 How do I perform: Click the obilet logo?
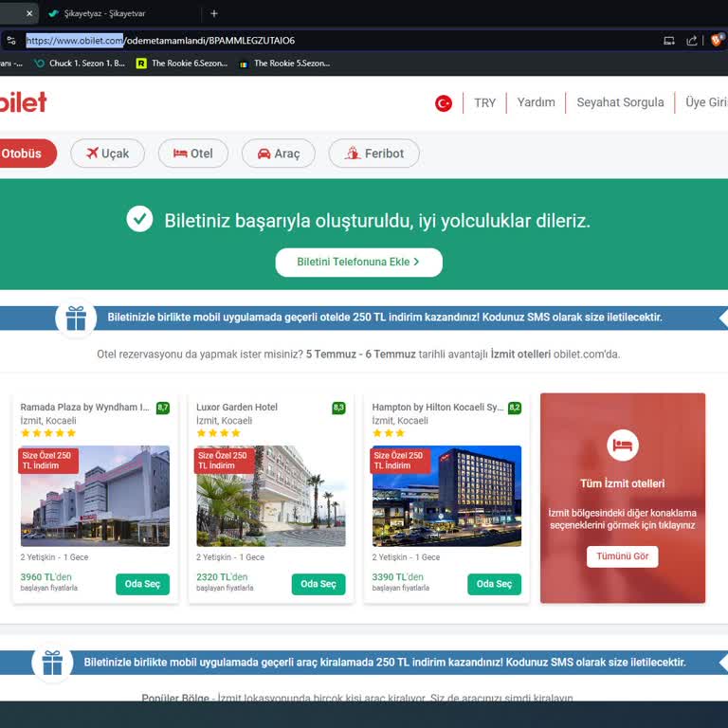(23, 101)
